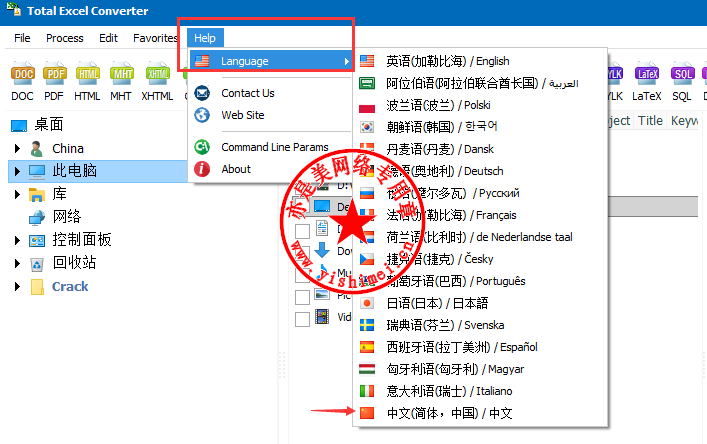The height and width of the screenshot is (444, 707).
Task: Click the Help menu
Action: click(205, 38)
